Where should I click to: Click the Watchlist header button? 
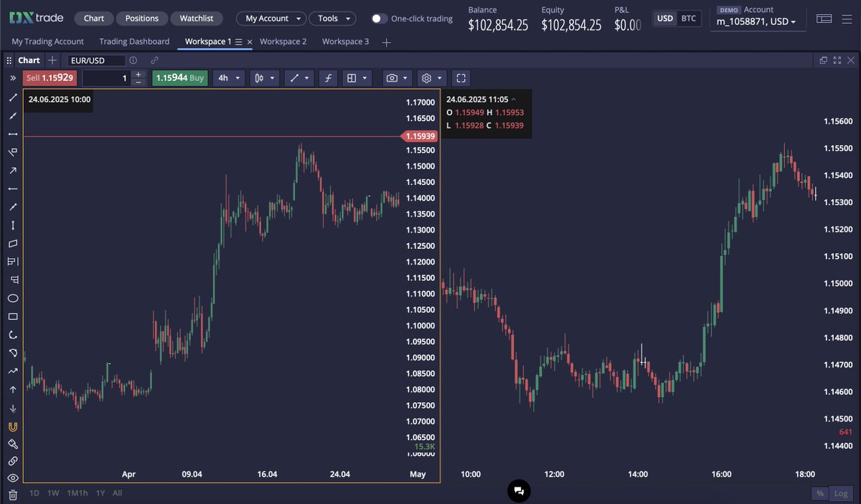[x=197, y=19]
